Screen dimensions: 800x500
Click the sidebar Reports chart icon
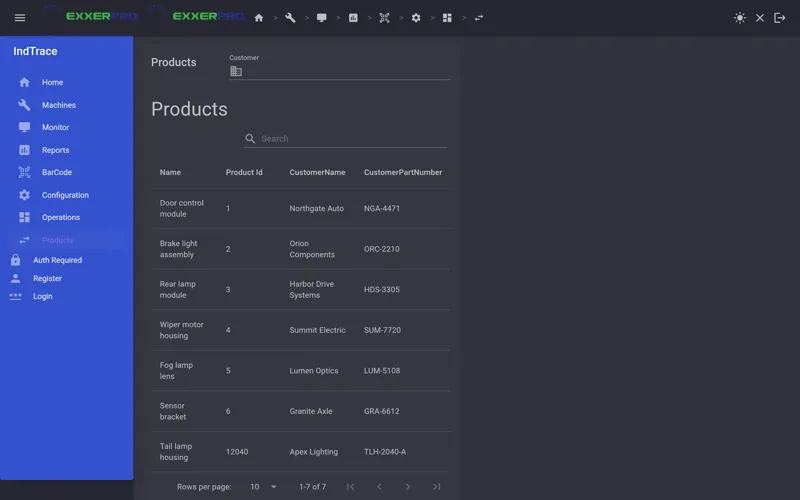coord(24,150)
